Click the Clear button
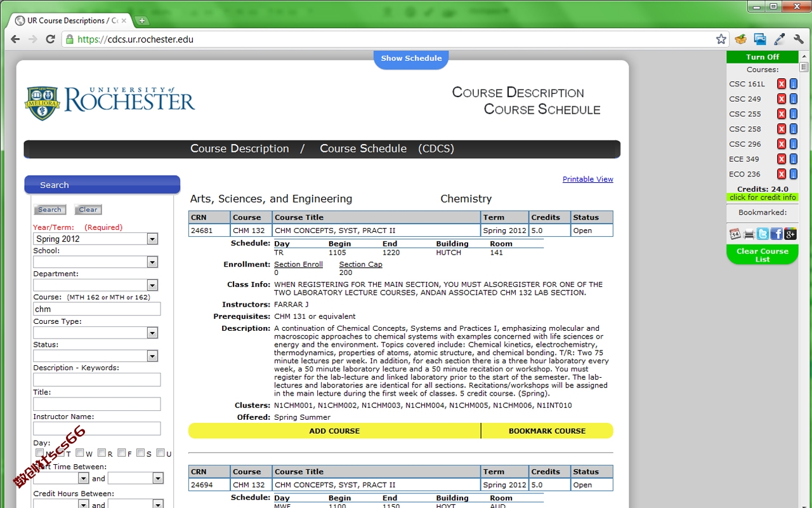 click(x=88, y=210)
